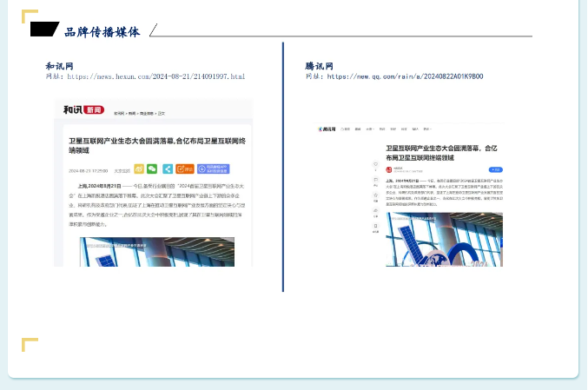Click the blue follow button in Tencent article
The height and width of the screenshot is (390, 588).
[x=496, y=170]
